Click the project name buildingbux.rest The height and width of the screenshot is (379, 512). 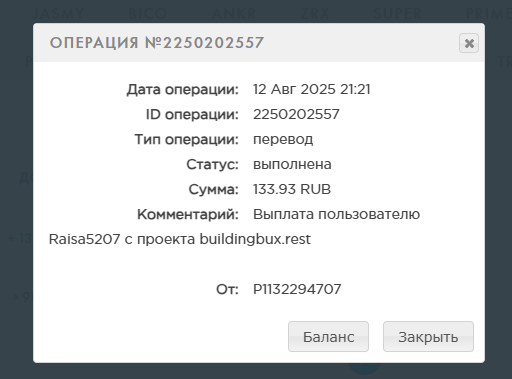click(x=255, y=239)
